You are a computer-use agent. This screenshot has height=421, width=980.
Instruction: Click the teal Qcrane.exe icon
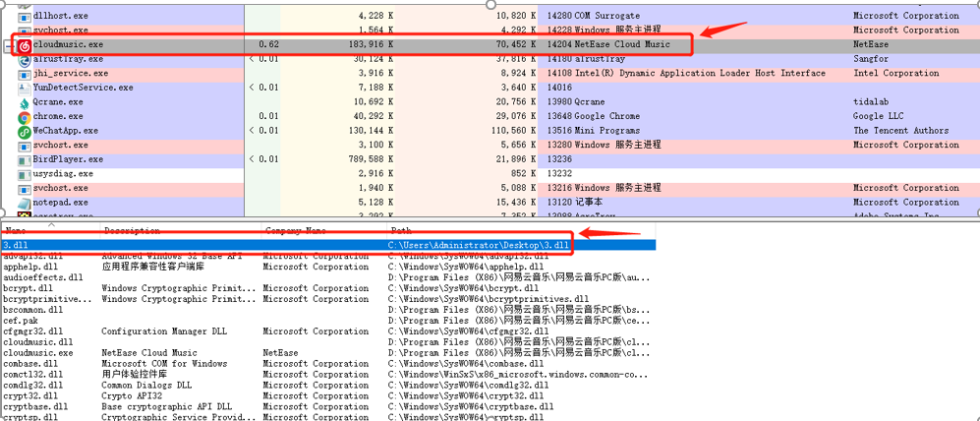25,102
